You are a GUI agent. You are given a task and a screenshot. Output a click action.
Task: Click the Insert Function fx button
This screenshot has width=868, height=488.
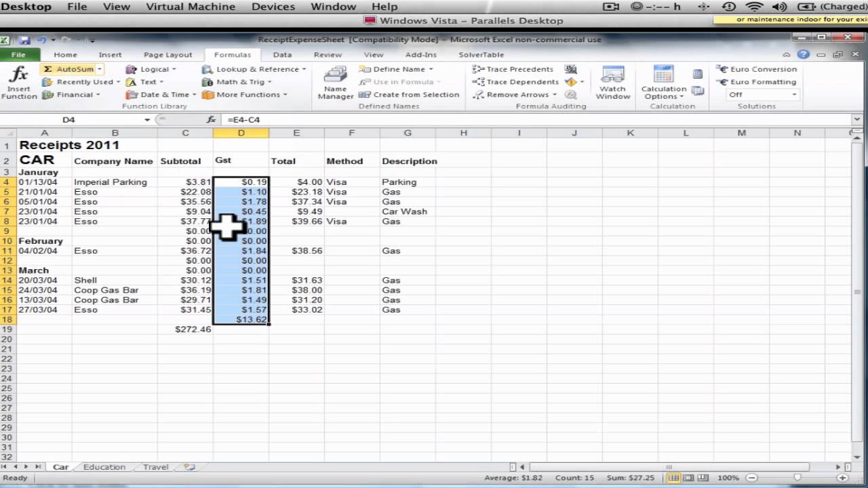pos(19,83)
